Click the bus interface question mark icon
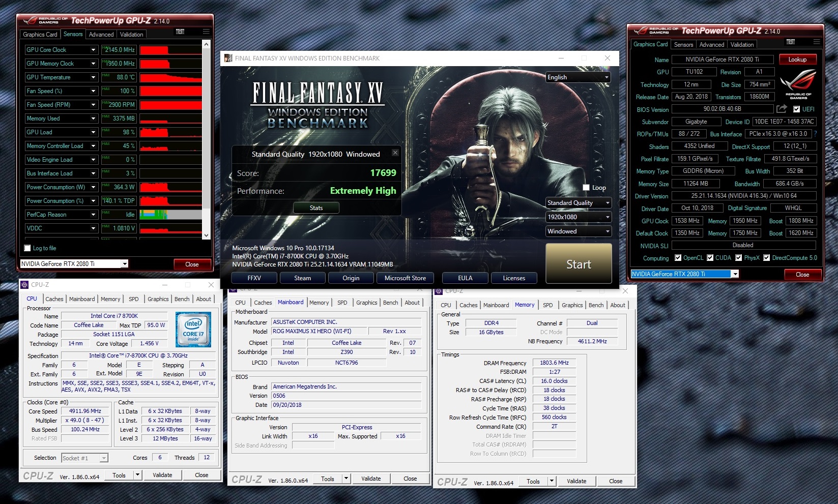The width and height of the screenshot is (838, 504). 816,134
